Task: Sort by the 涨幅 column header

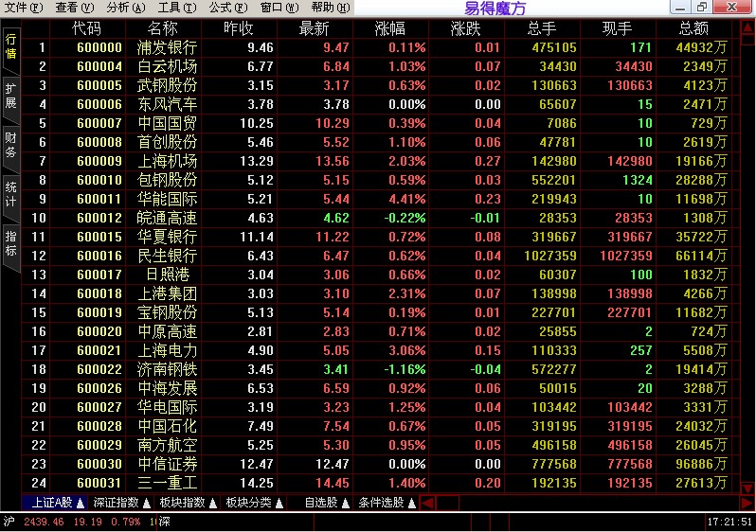Action: 389,28
